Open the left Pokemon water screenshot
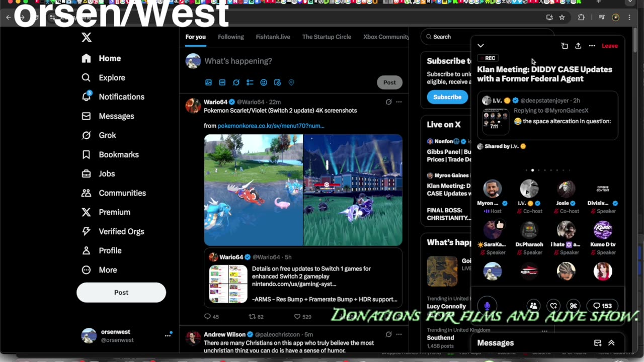The height and width of the screenshot is (362, 644). (254, 190)
